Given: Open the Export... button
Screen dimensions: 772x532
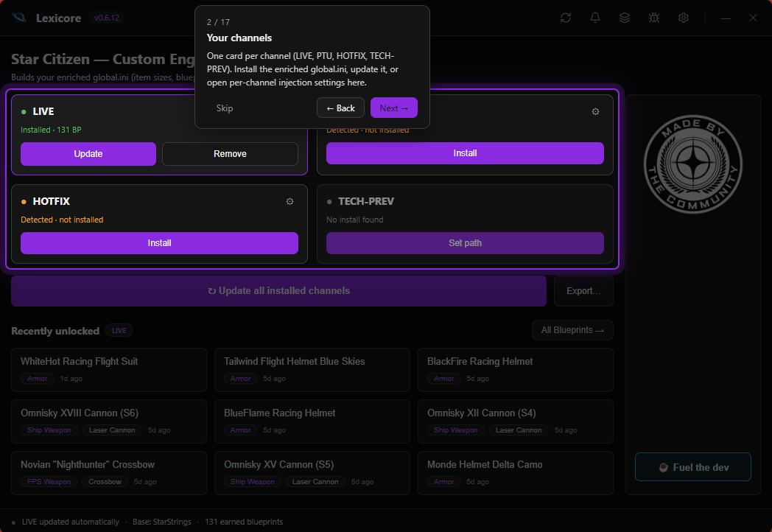Looking at the screenshot, I should (583, 290).
